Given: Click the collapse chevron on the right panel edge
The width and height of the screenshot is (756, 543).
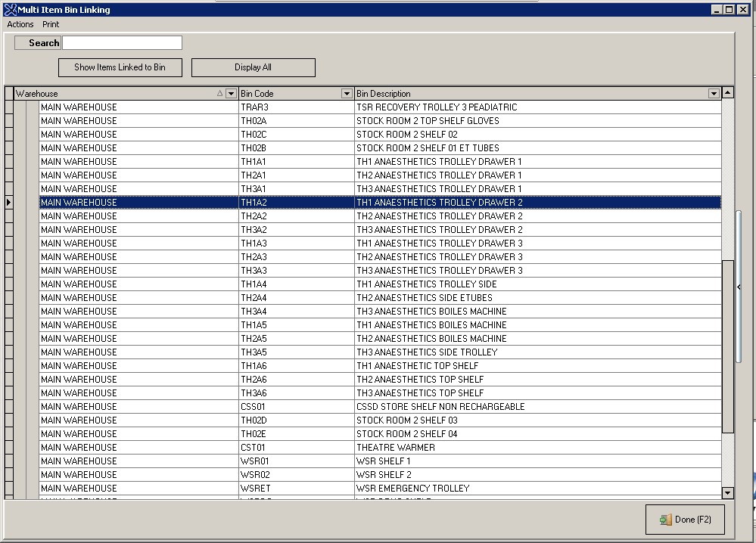Looking at the screenshot, I should coord(738,287).
